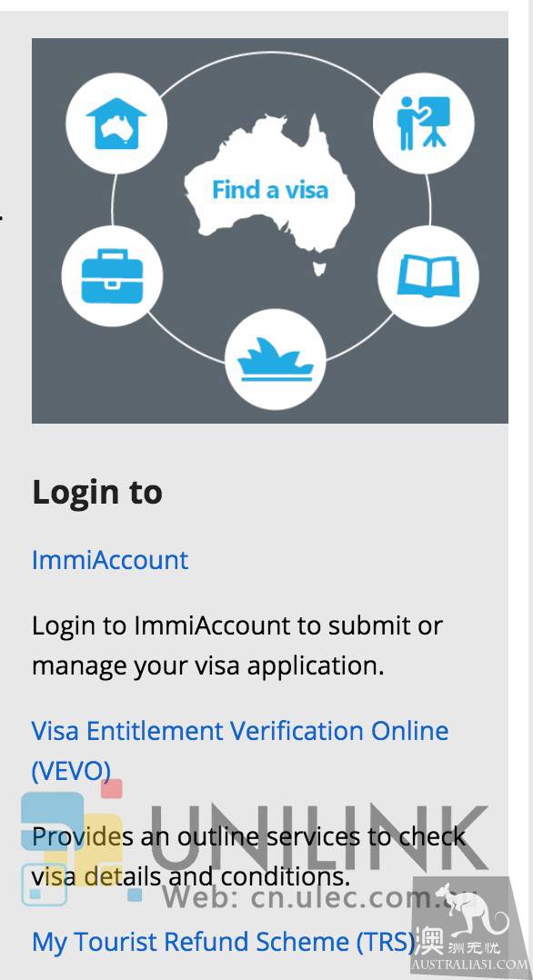The height and width of the screenshot is (980, 533).
Task: Click the visa details and conditions paragraph
Action: (x=248, y=856)
